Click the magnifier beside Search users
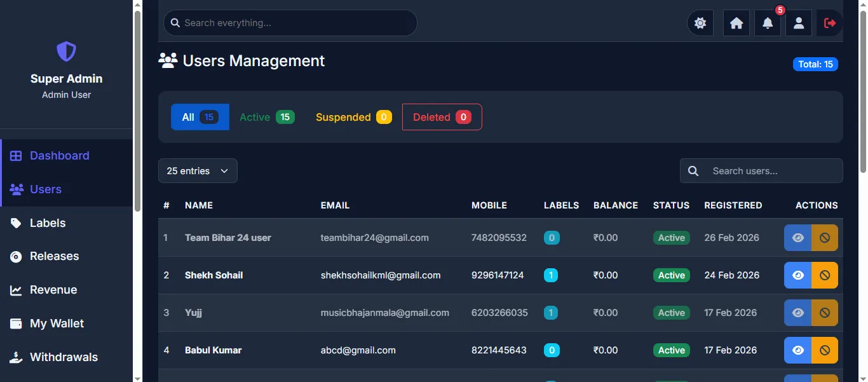The width and height of the screenshot is (868, 382). pyautogui.click(x=693, y=171)
